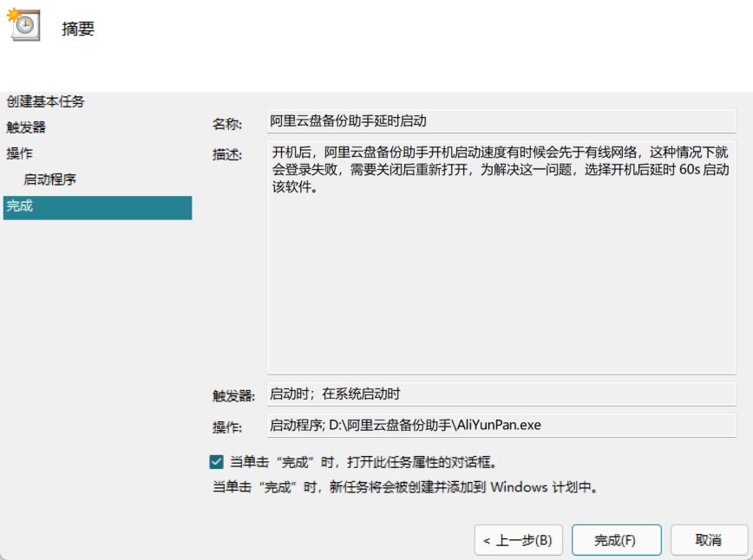Viewport: 753px width, 560px height.
Task: Cancel the wizard with the 取消 button
Action: 709,540
